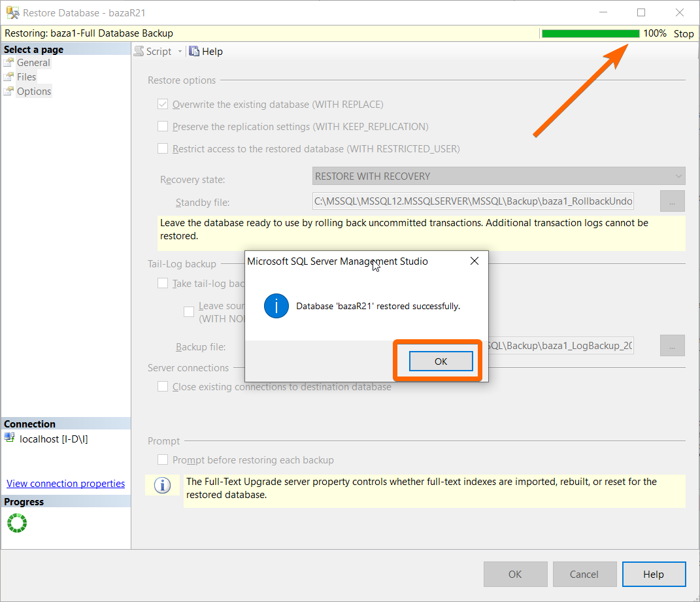Open Help from the toolbar
Screen dimensions: 700x602
pos(206,52)
